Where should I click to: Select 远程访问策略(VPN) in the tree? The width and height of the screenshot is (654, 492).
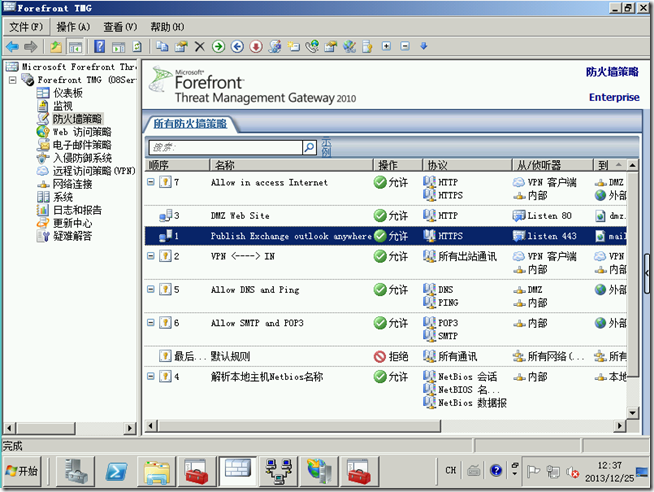(x=94, y=171)
